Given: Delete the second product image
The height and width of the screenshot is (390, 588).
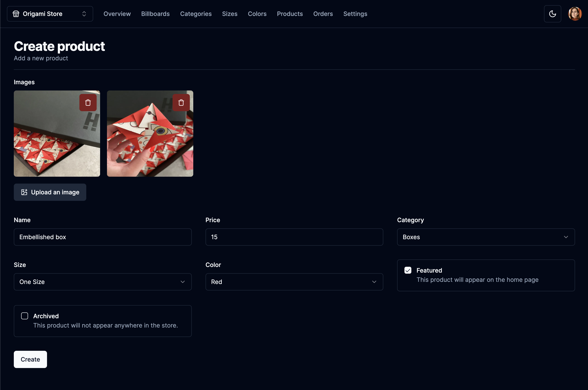Looking at the screenshot, I should coord(181,103).
